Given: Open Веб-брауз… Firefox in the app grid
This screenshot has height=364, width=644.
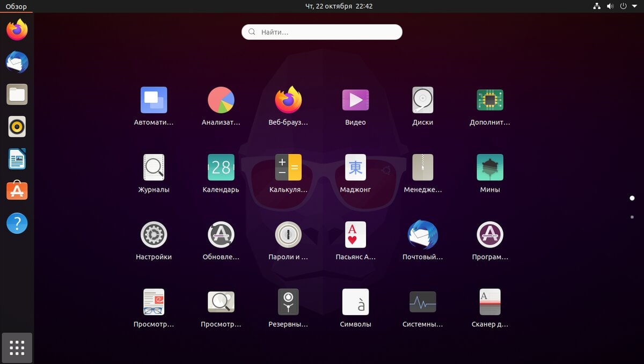Looking at the screenshot, I should (288, 100).
